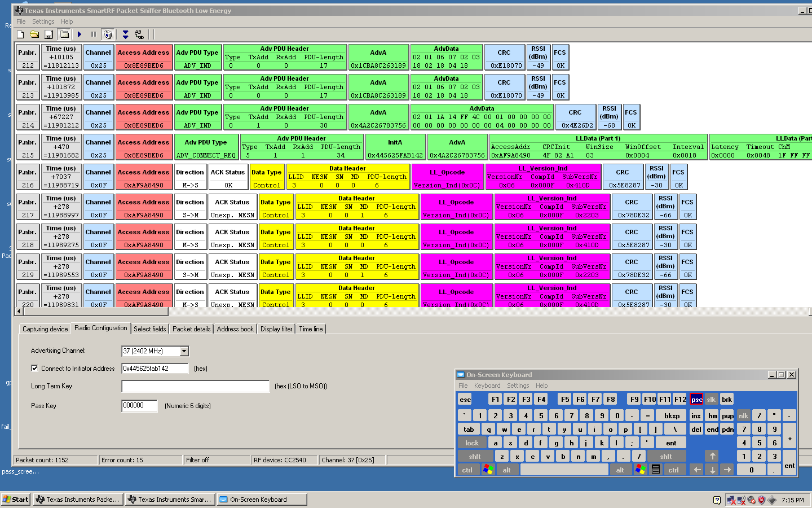Click the packet list horizontal scrollbar left arrow

click(x=19, y=311)
